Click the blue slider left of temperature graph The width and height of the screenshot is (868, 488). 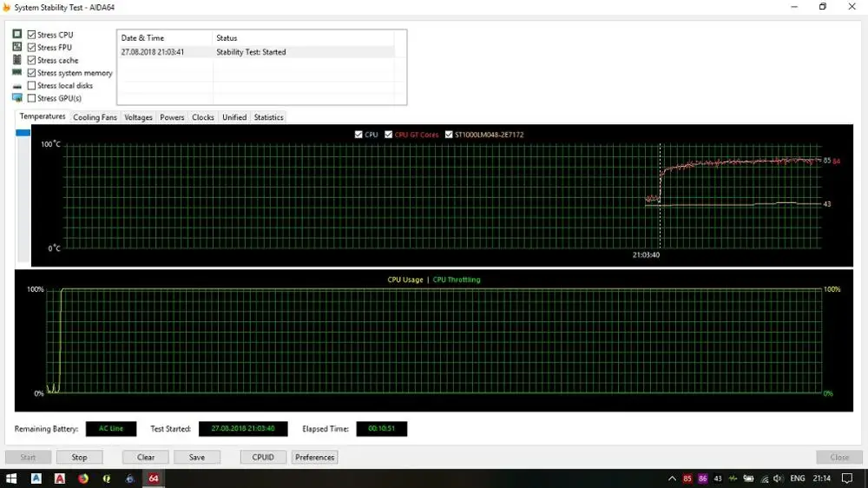23,132
